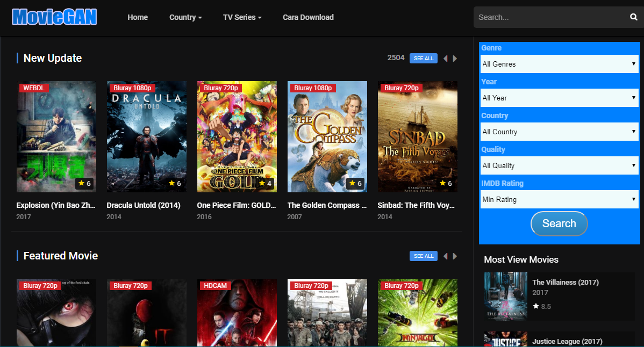644x347 pixels.
Task: Click Bluray 1080p tag on Golden Compass
Action: 313,88
